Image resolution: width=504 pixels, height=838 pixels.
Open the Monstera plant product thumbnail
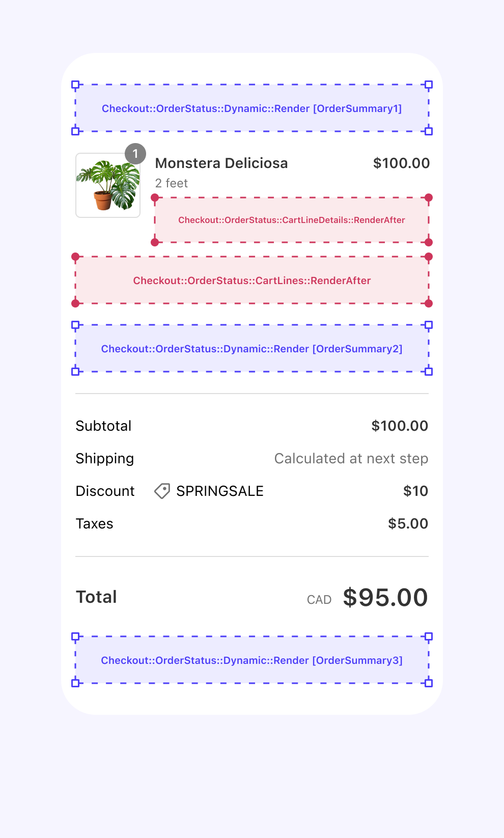click(108, 185)
